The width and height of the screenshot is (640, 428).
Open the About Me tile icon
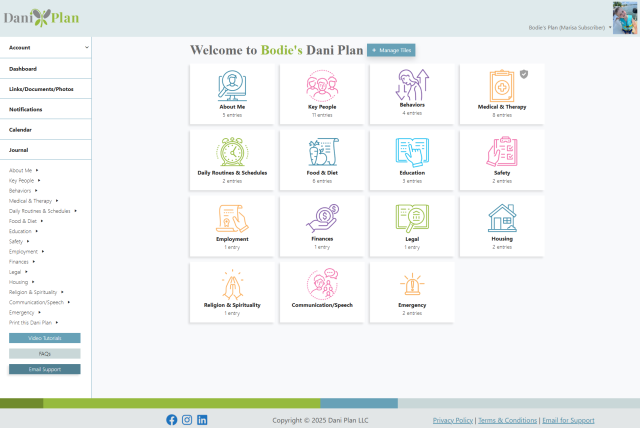233,85
